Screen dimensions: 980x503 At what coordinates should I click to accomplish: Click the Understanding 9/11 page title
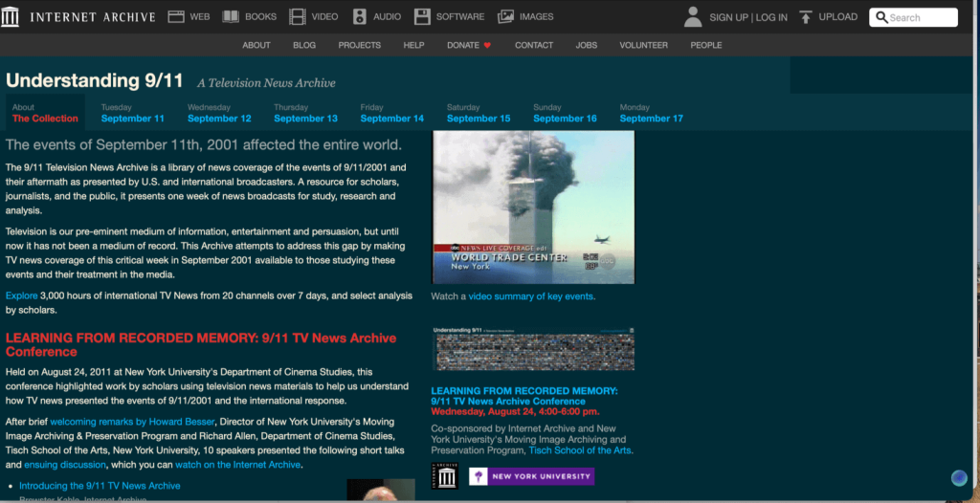tap(95, 80)
